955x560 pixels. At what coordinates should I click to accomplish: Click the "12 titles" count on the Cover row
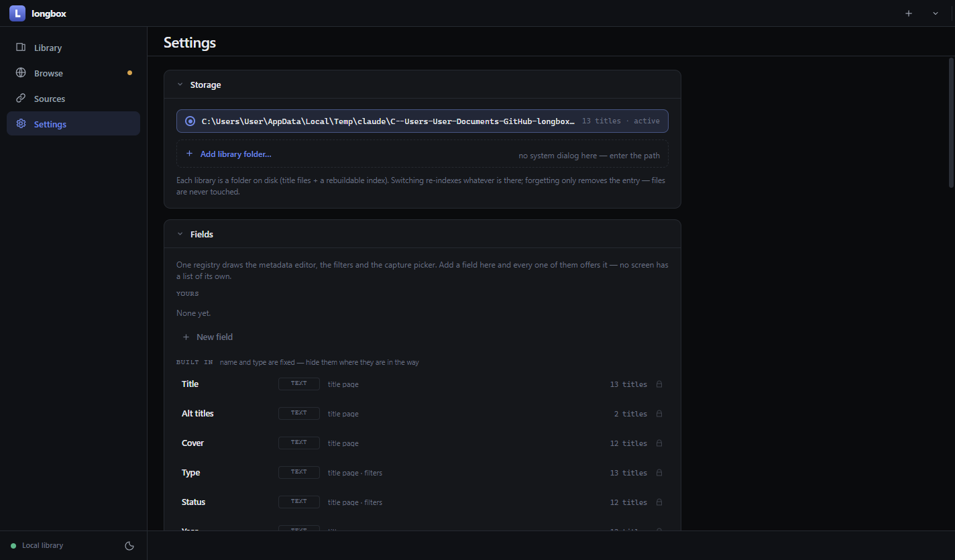[x=628, y=444]
